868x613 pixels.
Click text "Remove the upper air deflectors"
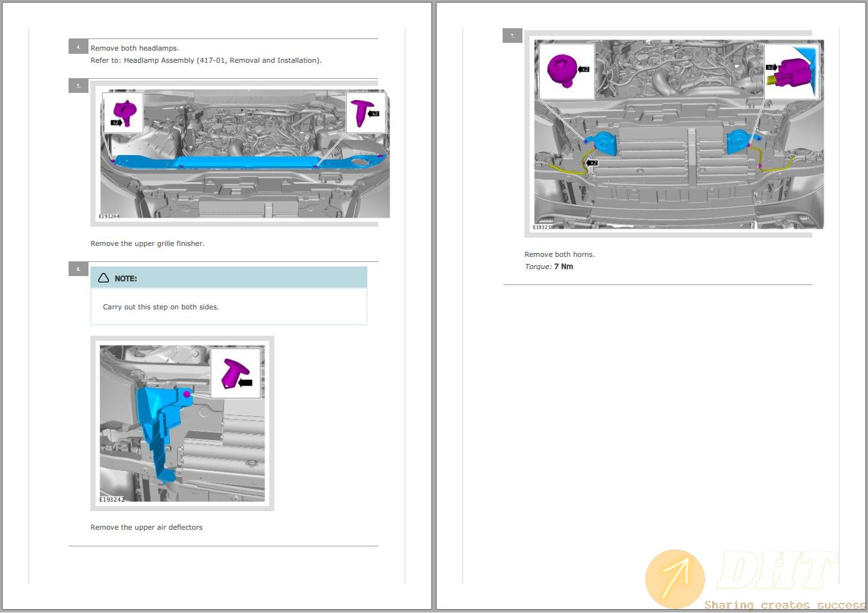pyautogui.click(x=146, y=527)
